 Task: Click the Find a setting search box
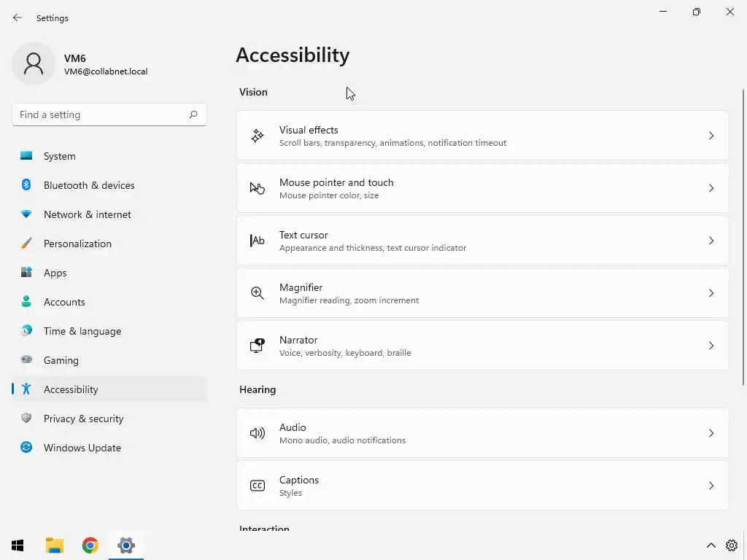pyautogui.click(x=102, y=114)
